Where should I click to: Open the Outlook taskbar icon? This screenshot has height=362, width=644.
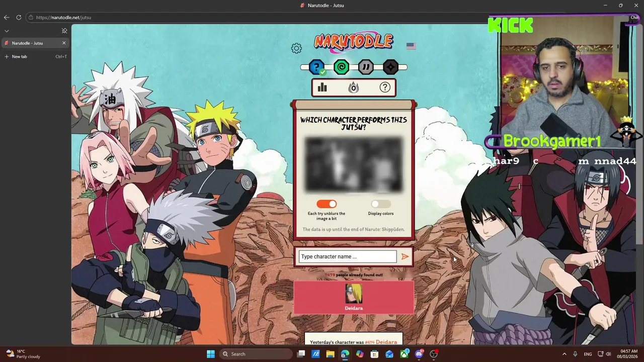point(389,354)
